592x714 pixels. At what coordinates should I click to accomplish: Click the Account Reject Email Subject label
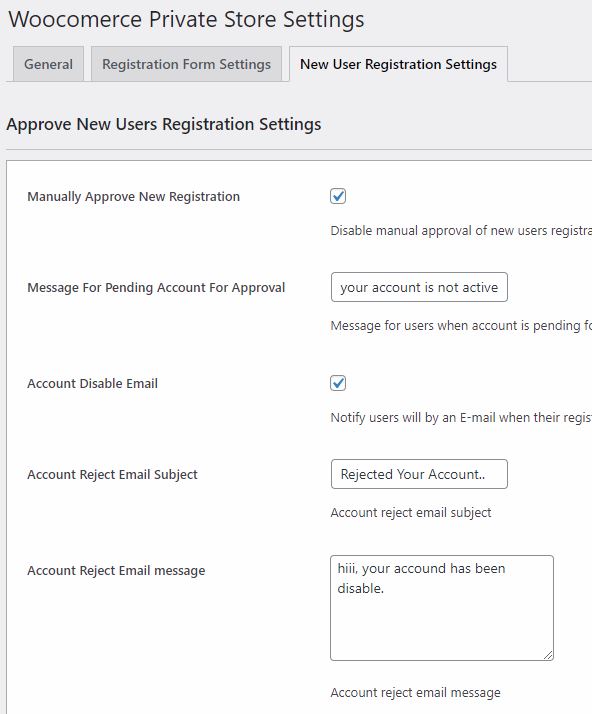pyautogui.click(x=112, y=474)
